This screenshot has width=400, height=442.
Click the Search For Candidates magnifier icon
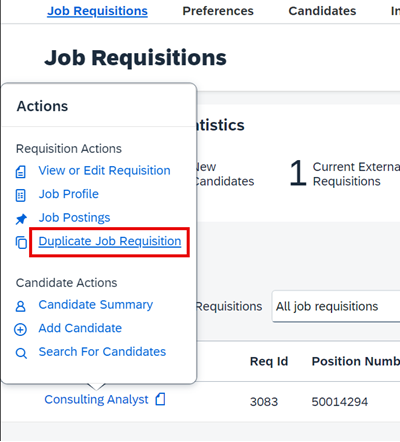pos(21,353)
